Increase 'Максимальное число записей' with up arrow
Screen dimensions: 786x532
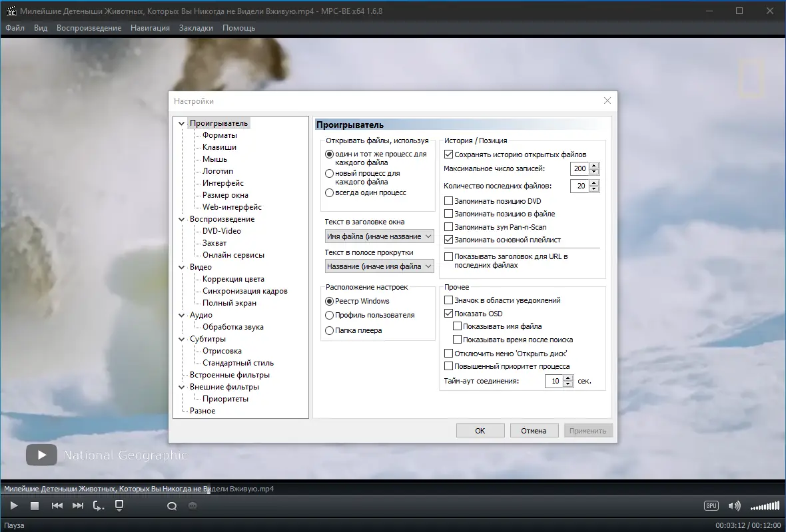594,166
